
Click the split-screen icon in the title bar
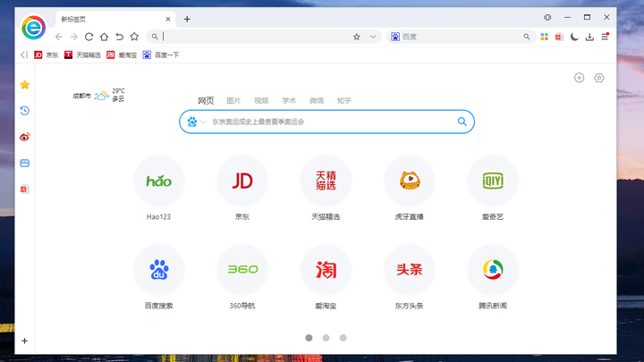click(547, 17)
